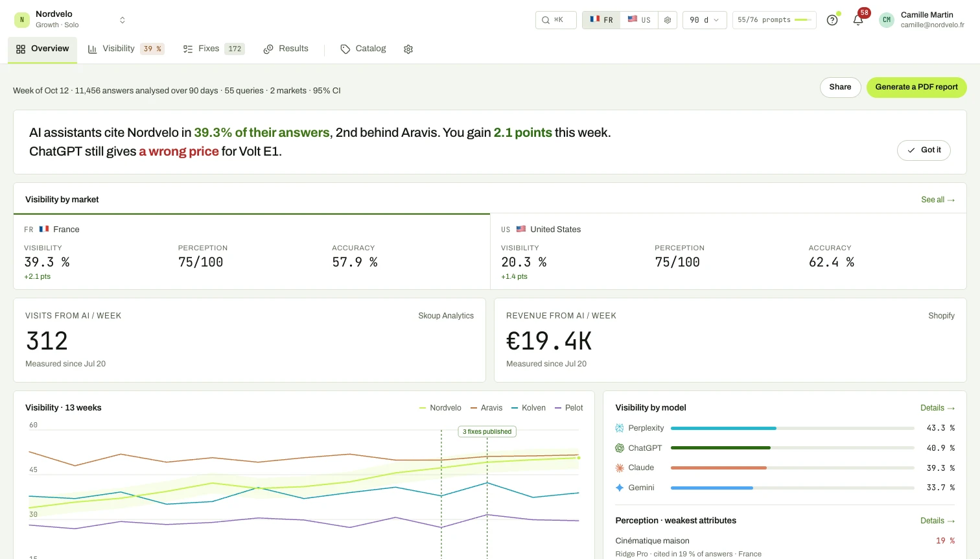Open the help question mark icon
Viewport: 980px width, 559px height.
coord(832,20)
